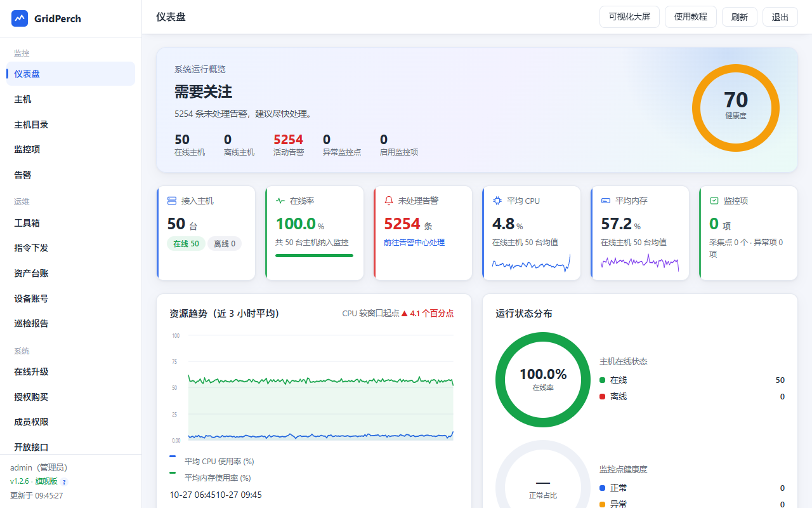Go to 在线升级
This screenshot has height=508, width=812.
[70, 371]
